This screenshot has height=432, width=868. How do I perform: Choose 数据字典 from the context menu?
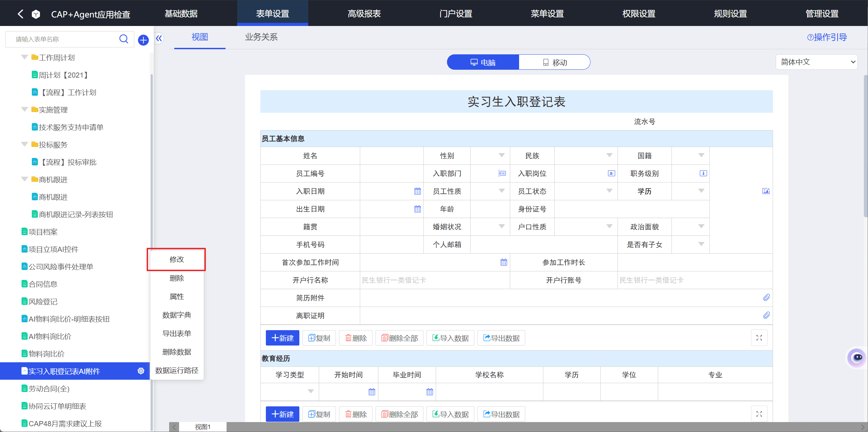pos(177,315)
